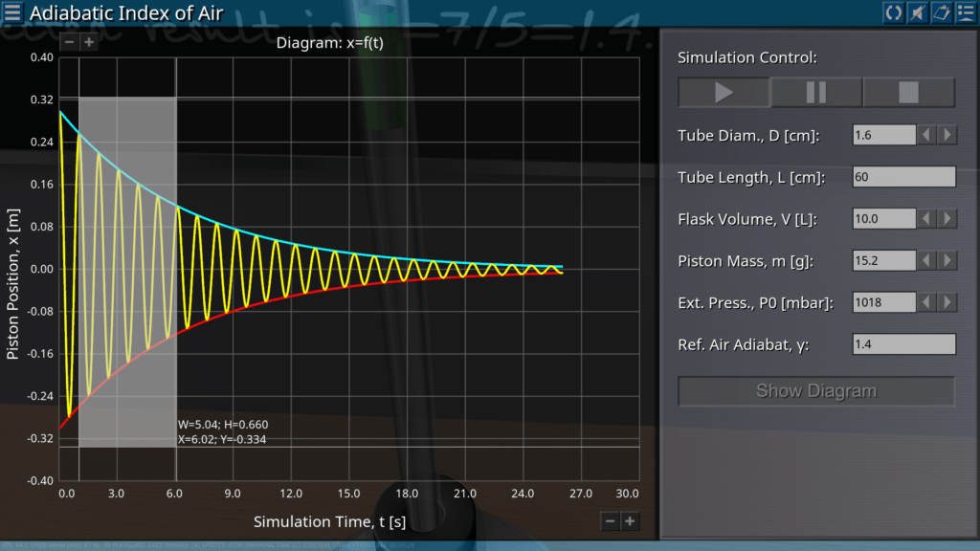Screen dimensions: 980x551
Task: Pause the simulation
Action: pos(816,93)
